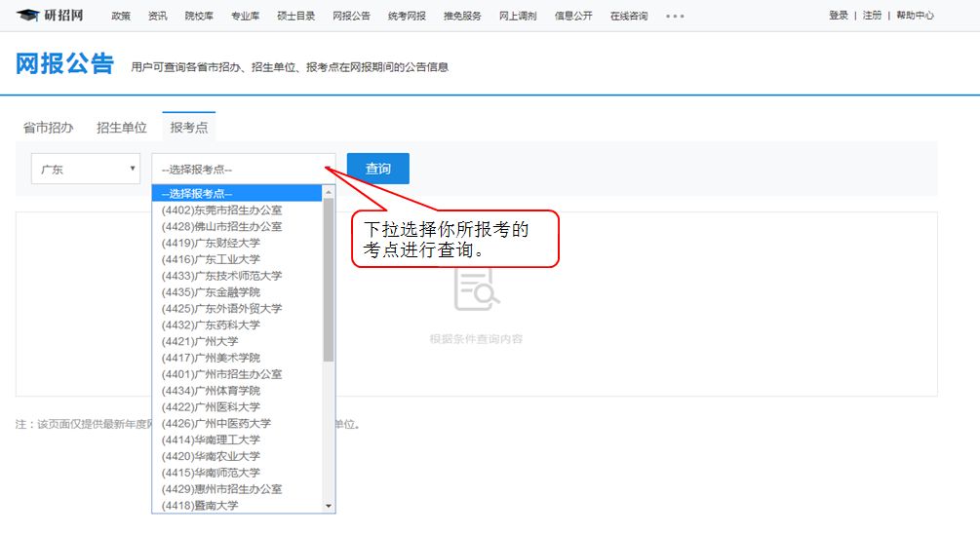Click the 登录 link
The image size is (980, 535).
[x=839, y=15]
